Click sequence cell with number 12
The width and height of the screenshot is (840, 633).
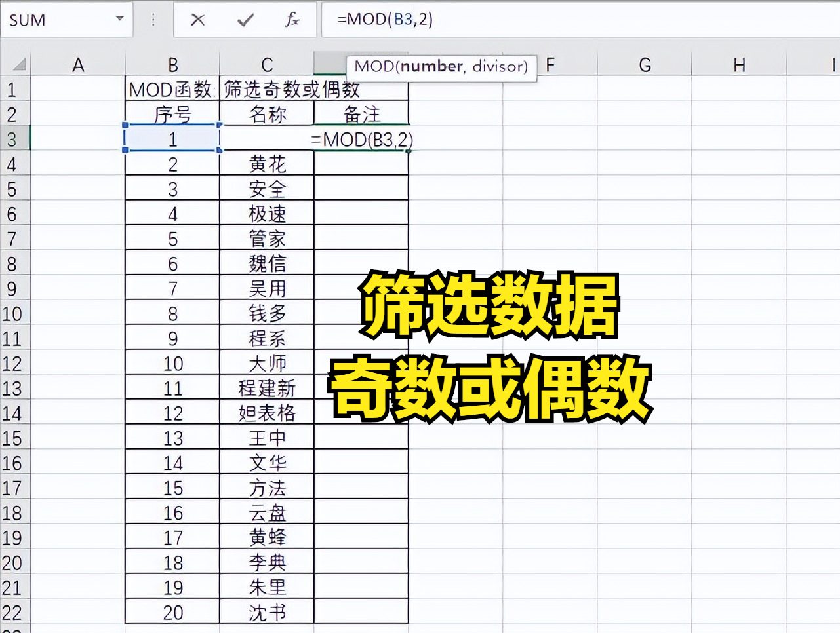172,413
